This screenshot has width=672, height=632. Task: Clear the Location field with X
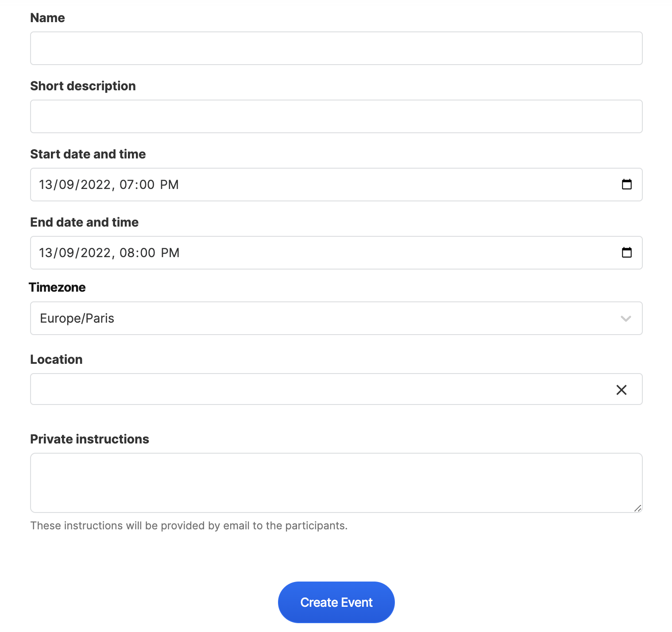(622, 390)
